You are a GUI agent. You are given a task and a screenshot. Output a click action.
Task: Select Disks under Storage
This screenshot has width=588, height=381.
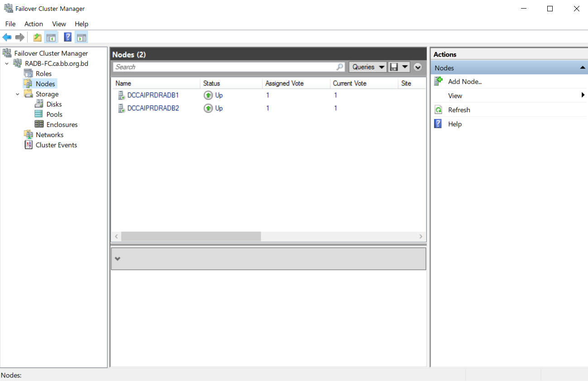54,104
